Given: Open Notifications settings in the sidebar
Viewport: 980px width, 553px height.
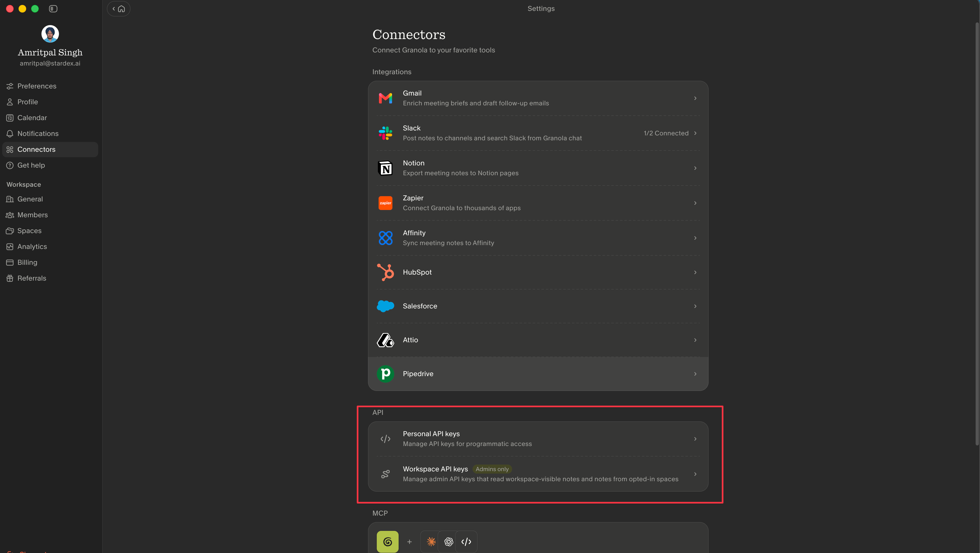Looking at the screenshot, I should (x=50, y=133).
